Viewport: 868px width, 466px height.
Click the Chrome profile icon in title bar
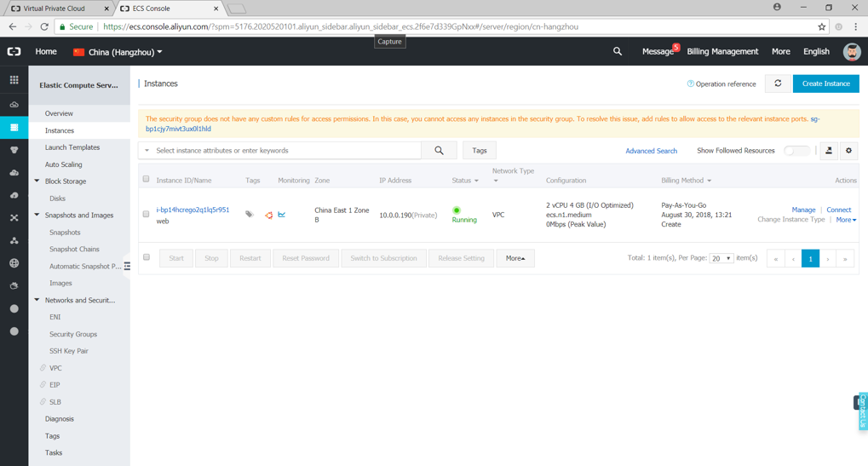pos(777,7)
